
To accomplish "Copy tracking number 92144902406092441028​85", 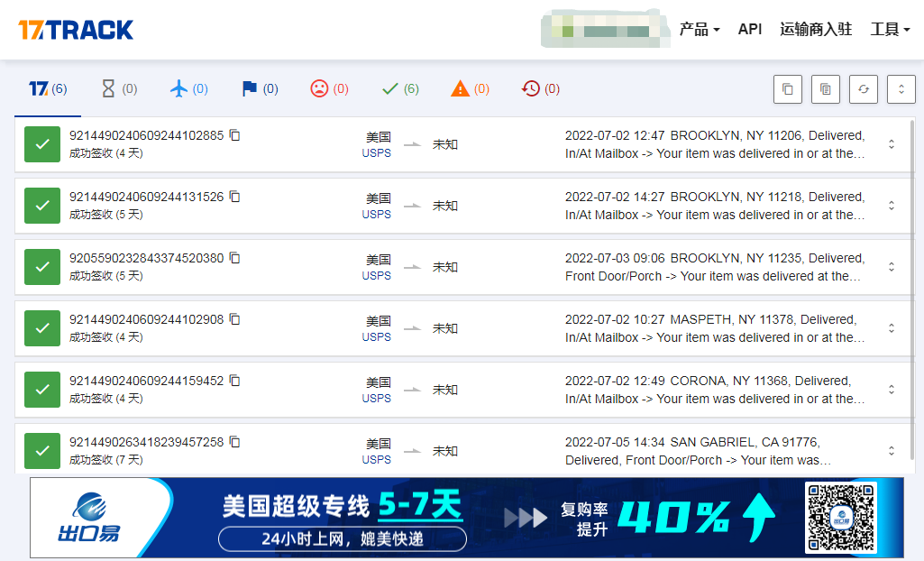I will click(x=234, y=135).
